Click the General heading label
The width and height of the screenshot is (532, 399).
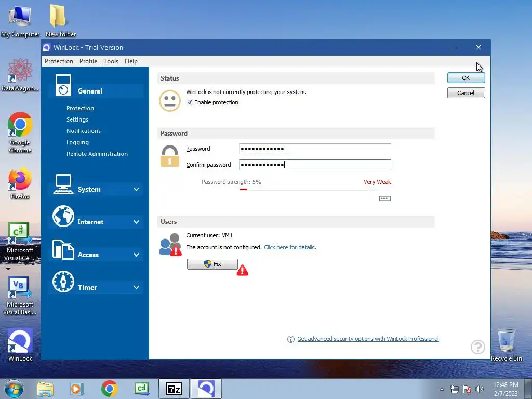coord(90,91)
